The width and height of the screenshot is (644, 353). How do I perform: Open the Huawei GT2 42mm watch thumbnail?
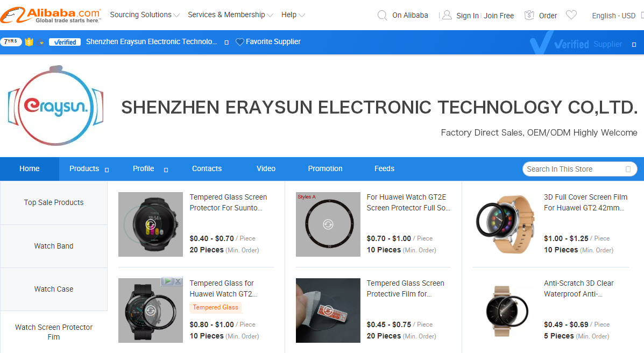[505, 224]
